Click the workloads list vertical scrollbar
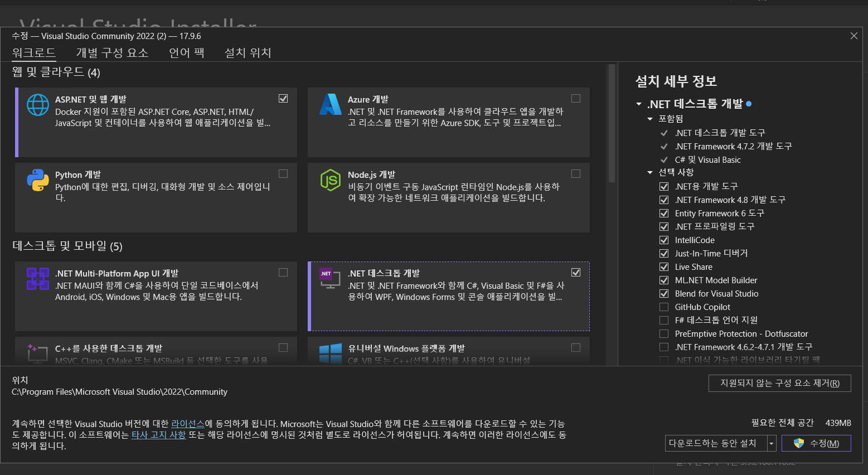 click(x=612, y=123)
